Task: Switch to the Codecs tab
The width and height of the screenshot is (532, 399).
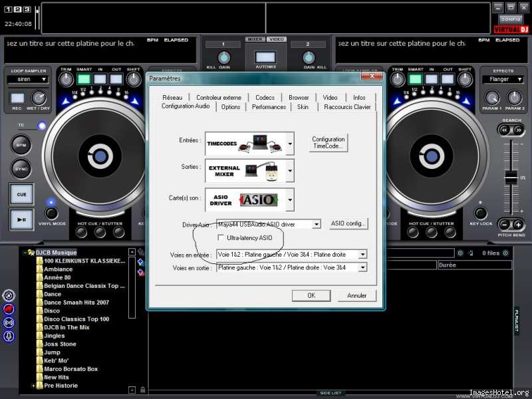Action: [265, 98]
